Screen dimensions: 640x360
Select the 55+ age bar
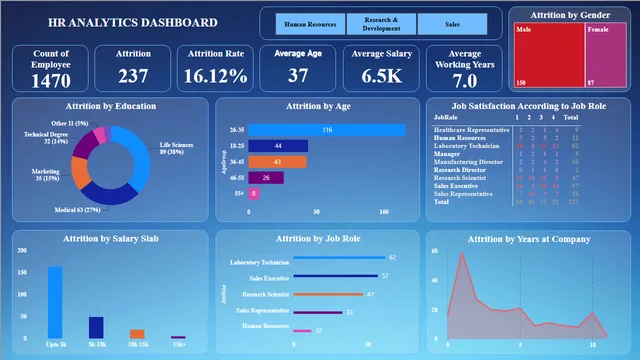click(253, 193)
